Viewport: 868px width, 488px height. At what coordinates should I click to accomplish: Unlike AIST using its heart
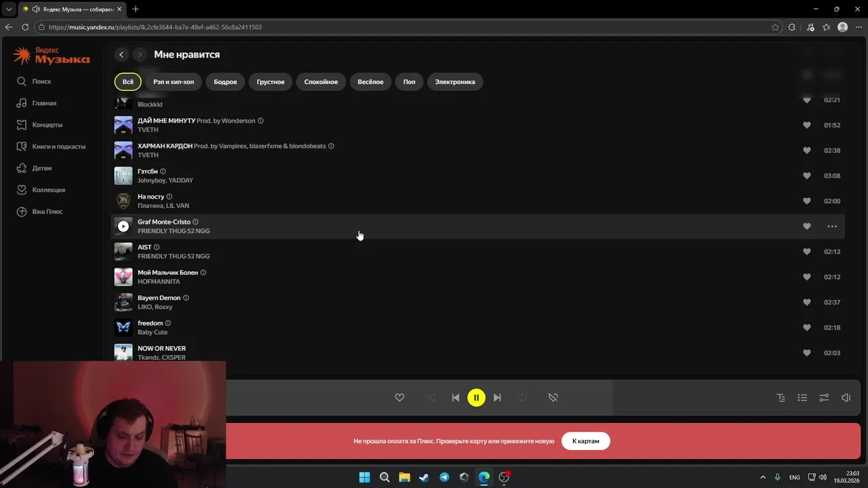807,251
